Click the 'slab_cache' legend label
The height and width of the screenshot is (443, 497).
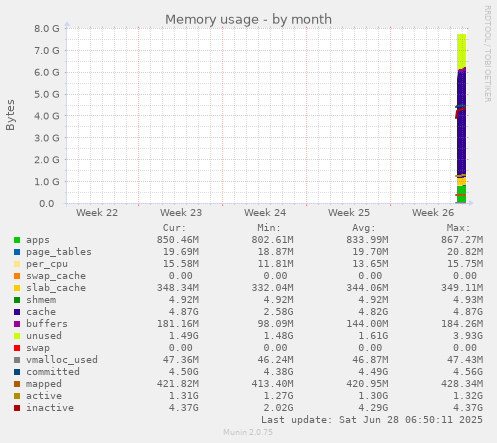coord(56,288)
